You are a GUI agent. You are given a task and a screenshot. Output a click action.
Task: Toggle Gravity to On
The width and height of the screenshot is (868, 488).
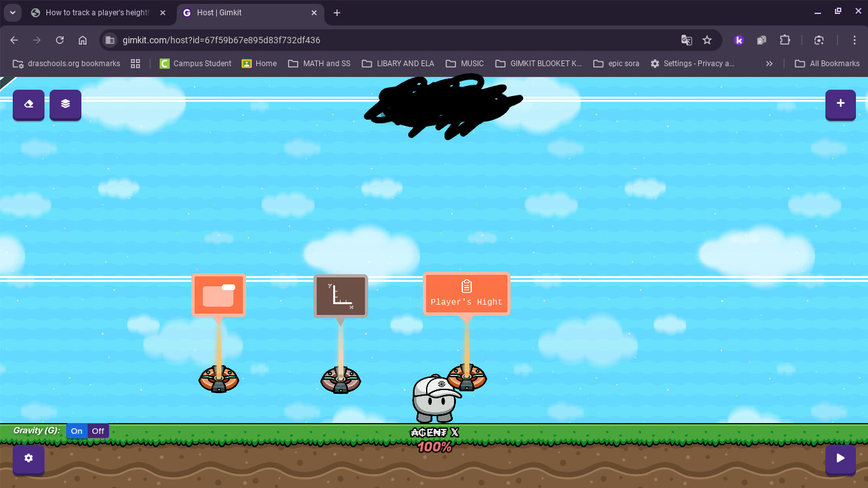coord(76,431)
